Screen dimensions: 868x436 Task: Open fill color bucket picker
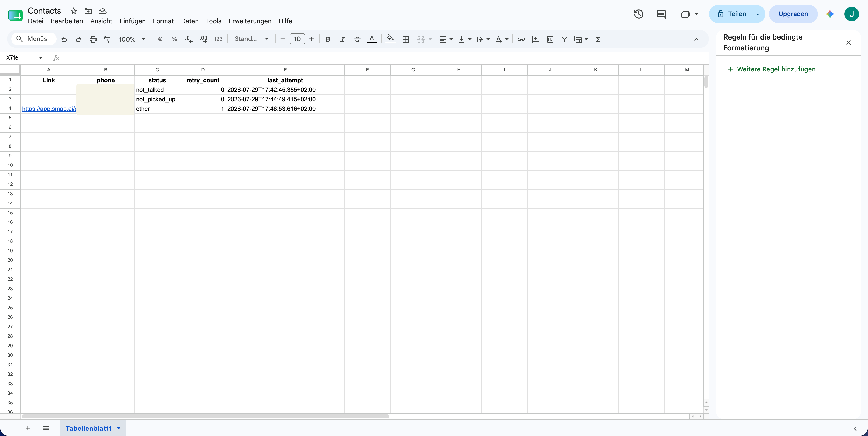(390, 39)
